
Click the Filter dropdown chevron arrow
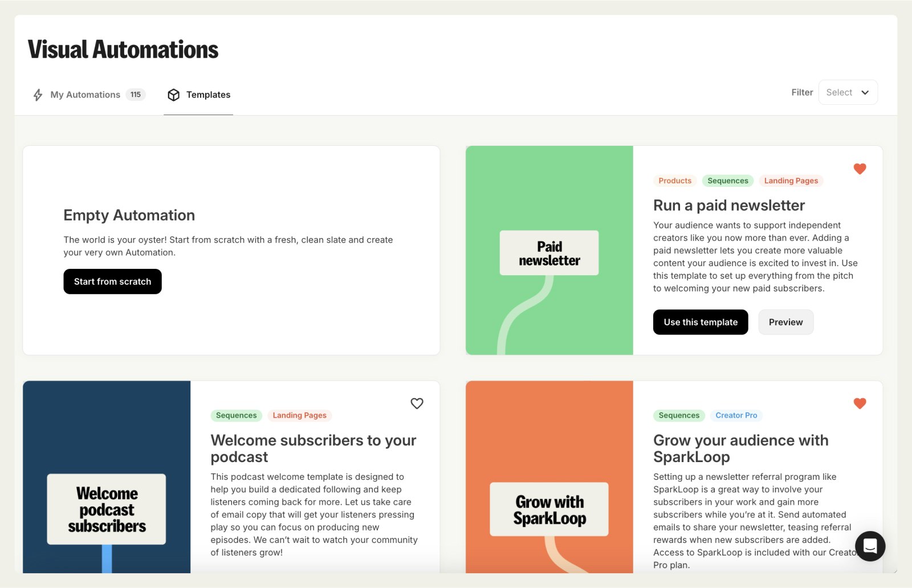point(865,92)
